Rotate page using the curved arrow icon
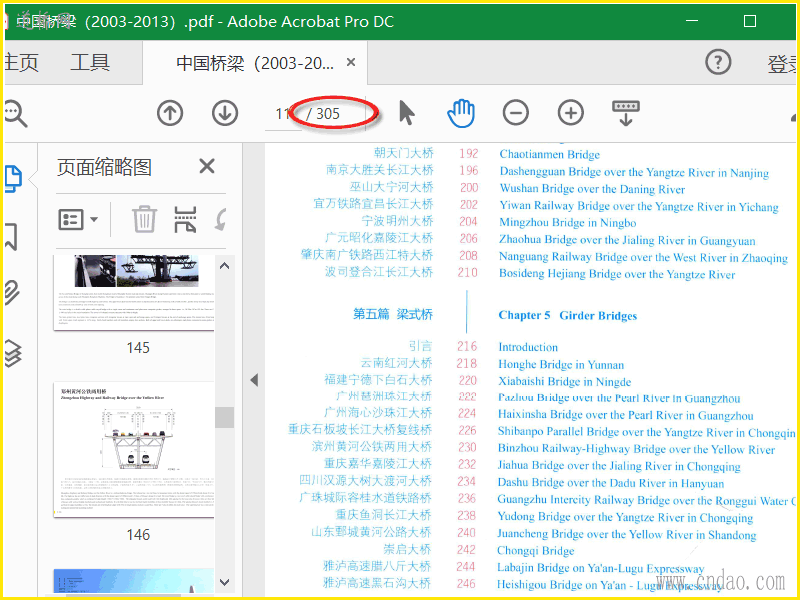The height and width of the screenshot is (600, 800). 220,219
